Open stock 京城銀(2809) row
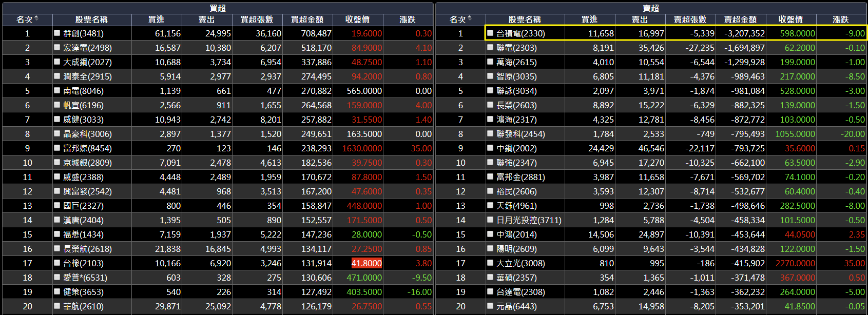 point(218,162)
